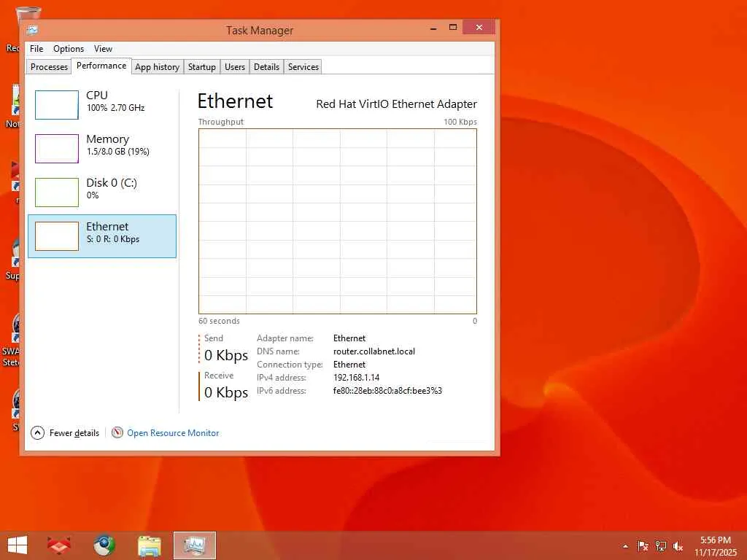Open File Explorer from the taskbar
This screenshot has height=560, width=747.
click(x=149, y=545)
